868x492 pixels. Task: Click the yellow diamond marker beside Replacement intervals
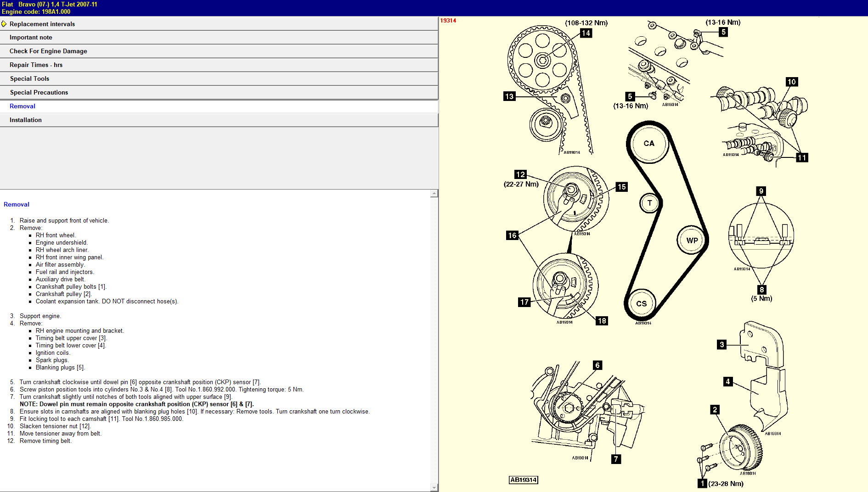4,24
